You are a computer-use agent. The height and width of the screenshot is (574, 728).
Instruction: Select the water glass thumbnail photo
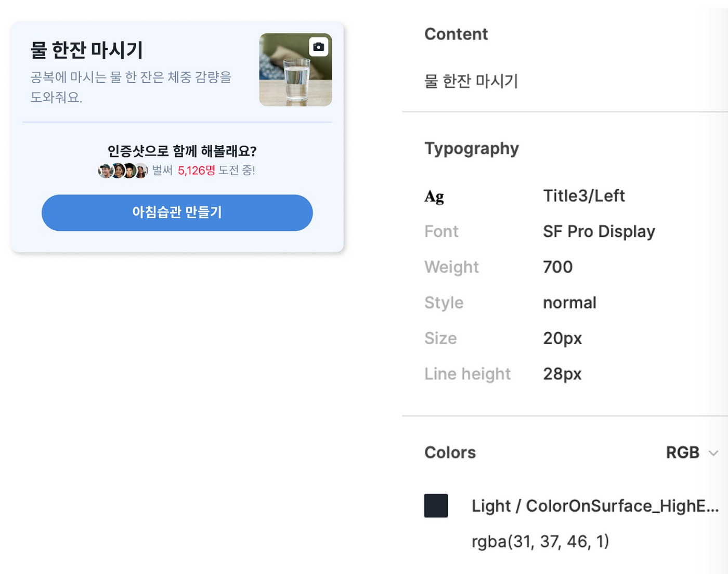(x=295, y=70)
